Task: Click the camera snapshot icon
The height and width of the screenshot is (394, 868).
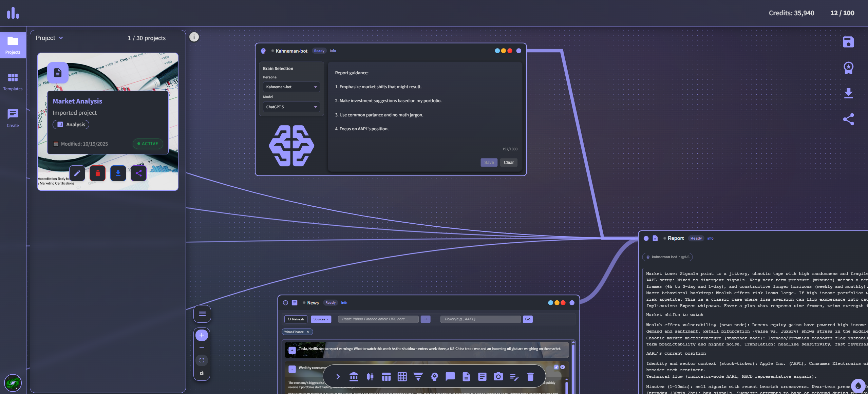Action: [498, 377]
